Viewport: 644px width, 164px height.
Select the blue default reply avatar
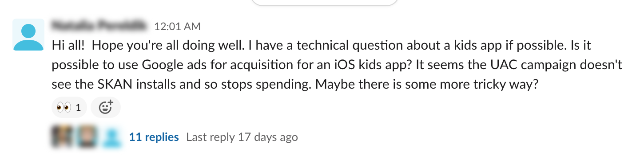[x=112, y=137]
